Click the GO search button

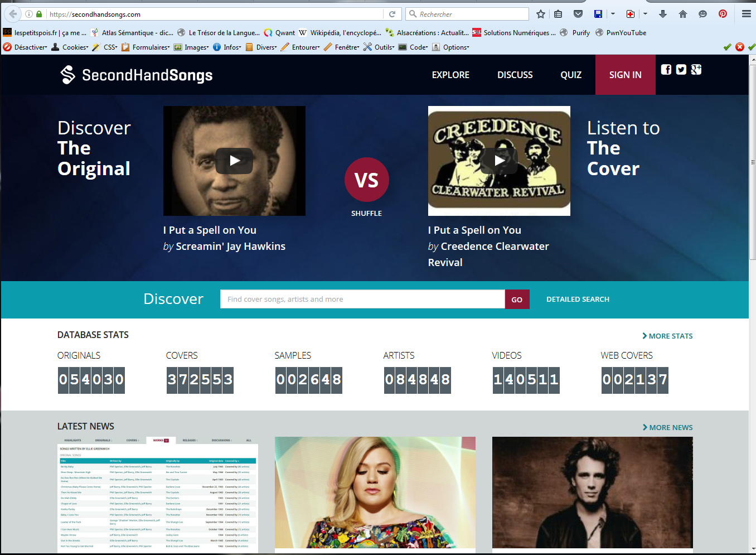(x=517, y=300)
